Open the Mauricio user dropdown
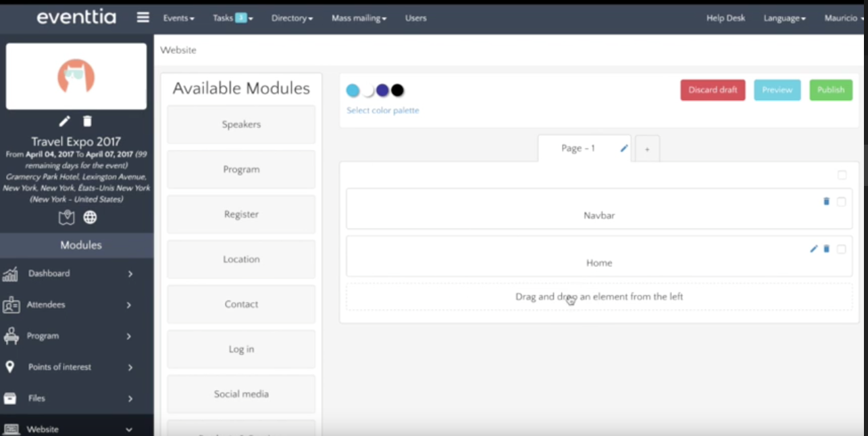The image size is (868, 436). (x=844, y=18)
